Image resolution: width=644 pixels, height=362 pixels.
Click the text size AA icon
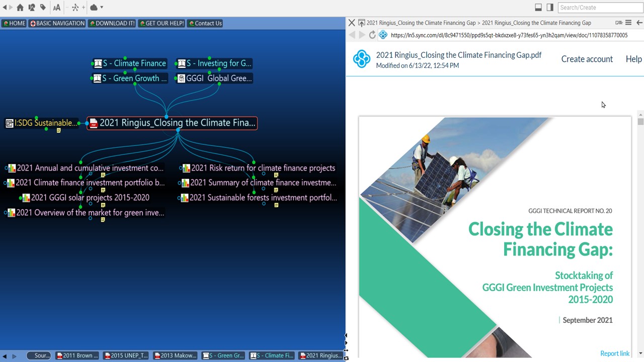tap(57, 8)
